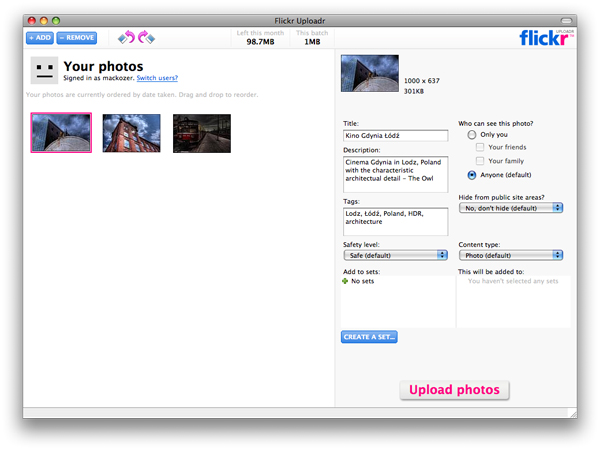Click the Tags text area

395,222
